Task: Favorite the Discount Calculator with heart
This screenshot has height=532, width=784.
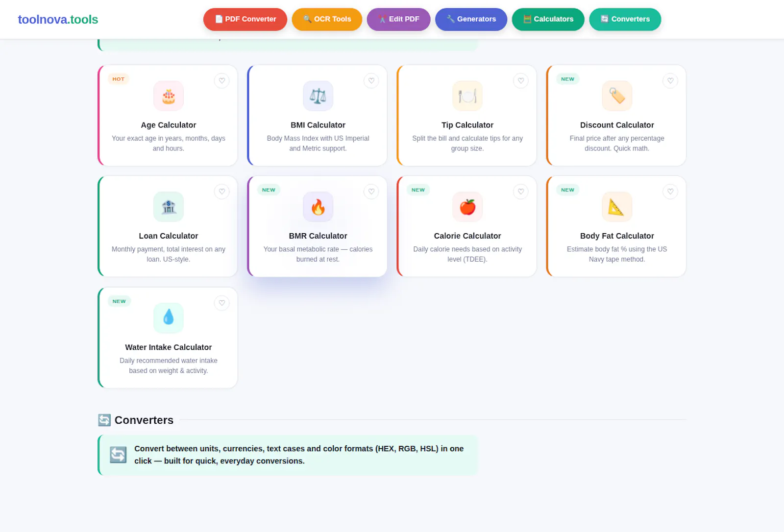Action: (x=670, y=81)
